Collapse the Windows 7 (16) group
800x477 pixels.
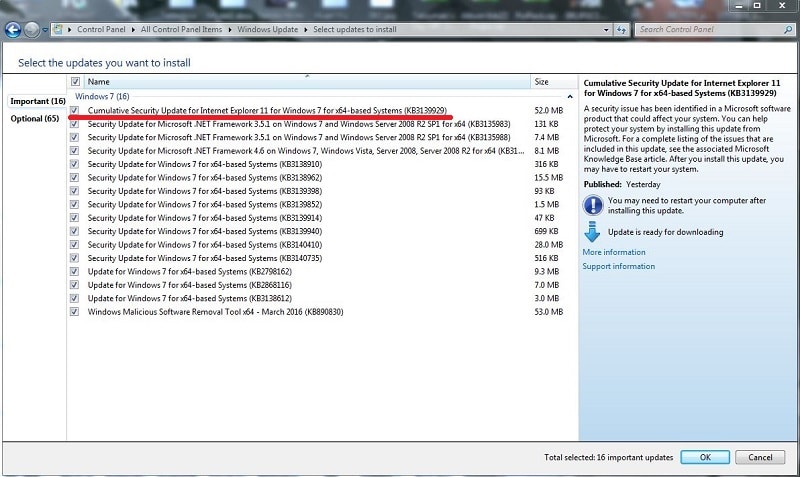point(570,96)
